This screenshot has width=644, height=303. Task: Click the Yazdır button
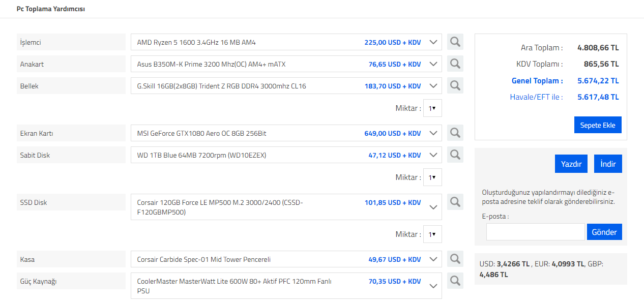coord(571,164)
